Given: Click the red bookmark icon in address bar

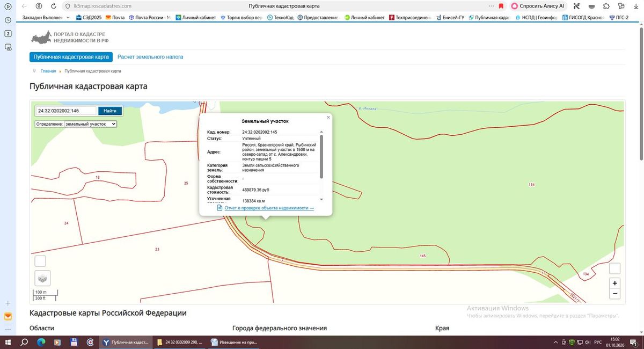Looking at the screenshot, I should tap(501, 6).
